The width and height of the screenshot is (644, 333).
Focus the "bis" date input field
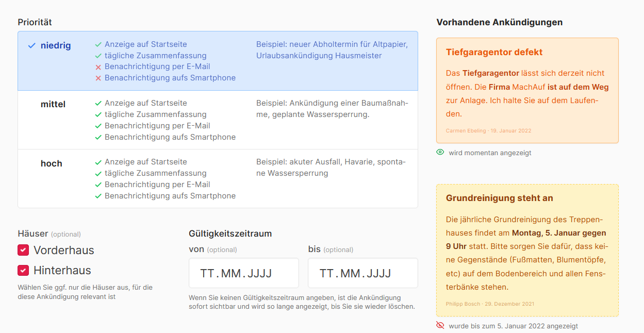coord(362,273)
